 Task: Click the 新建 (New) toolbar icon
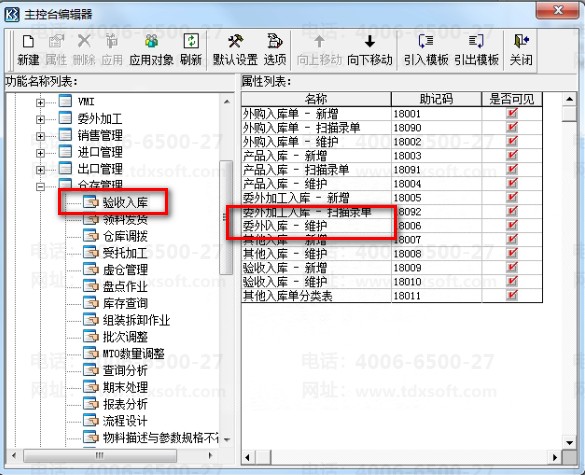[28, 41]
